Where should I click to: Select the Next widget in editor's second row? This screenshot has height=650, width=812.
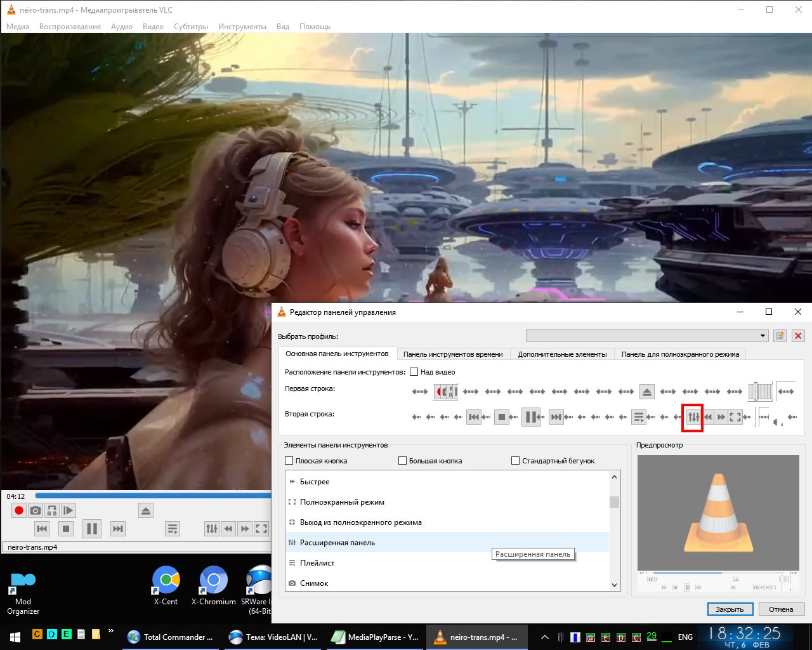click(x=556, y=417)
